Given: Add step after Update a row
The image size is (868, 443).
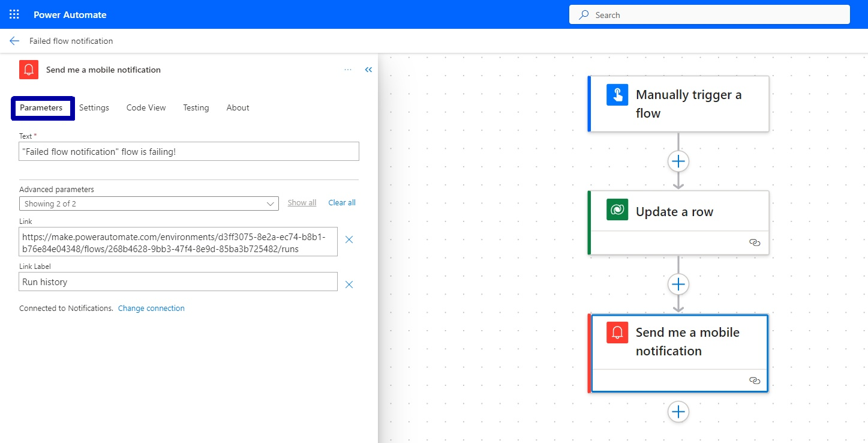Looking at the screenshot, I should (678, 284).
